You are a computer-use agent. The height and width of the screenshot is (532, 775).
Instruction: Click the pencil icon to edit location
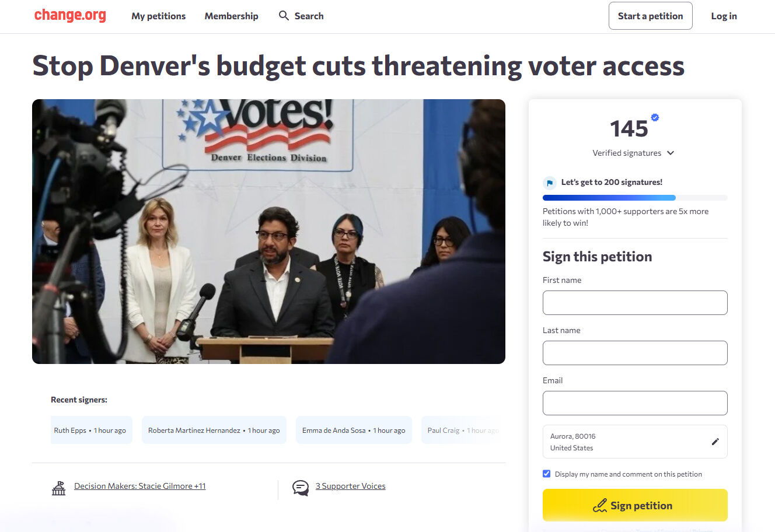[715, 442]
